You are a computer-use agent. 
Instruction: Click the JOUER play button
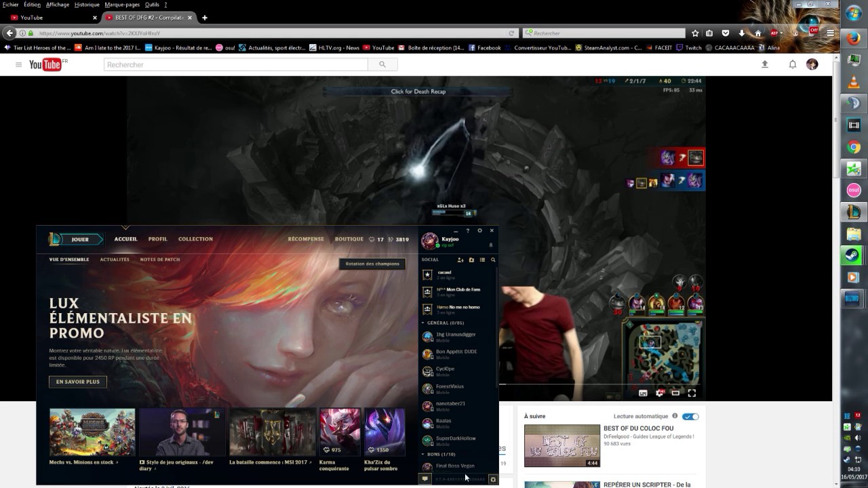tap(80, 239)
